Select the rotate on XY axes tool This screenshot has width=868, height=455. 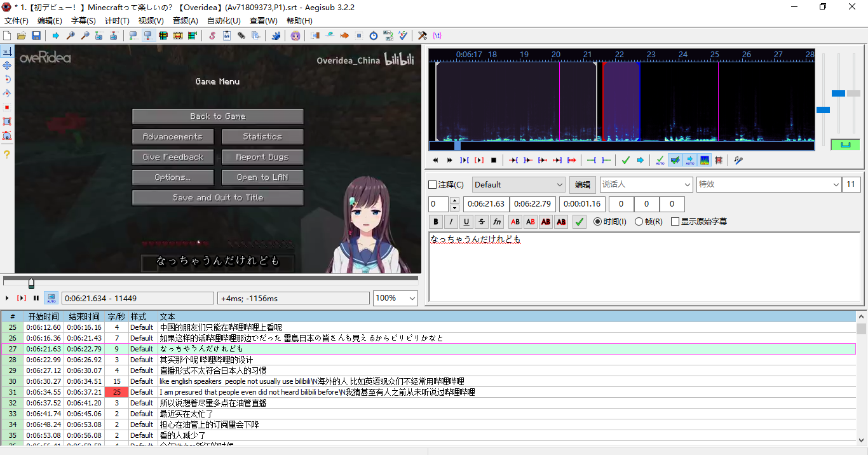(7, 93)
